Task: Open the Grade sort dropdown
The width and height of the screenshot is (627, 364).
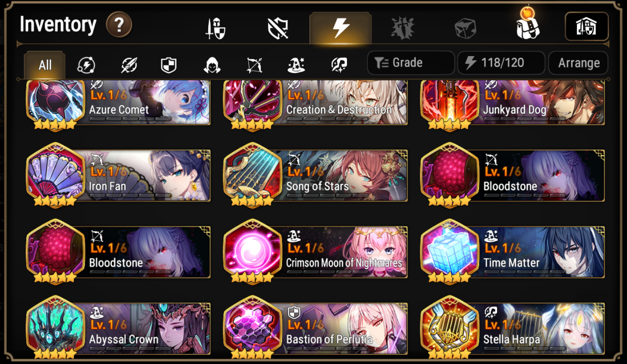Action: 411,63
